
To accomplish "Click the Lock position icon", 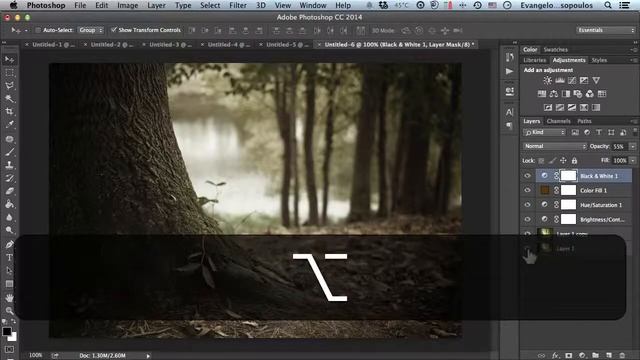I will point(563,160).
